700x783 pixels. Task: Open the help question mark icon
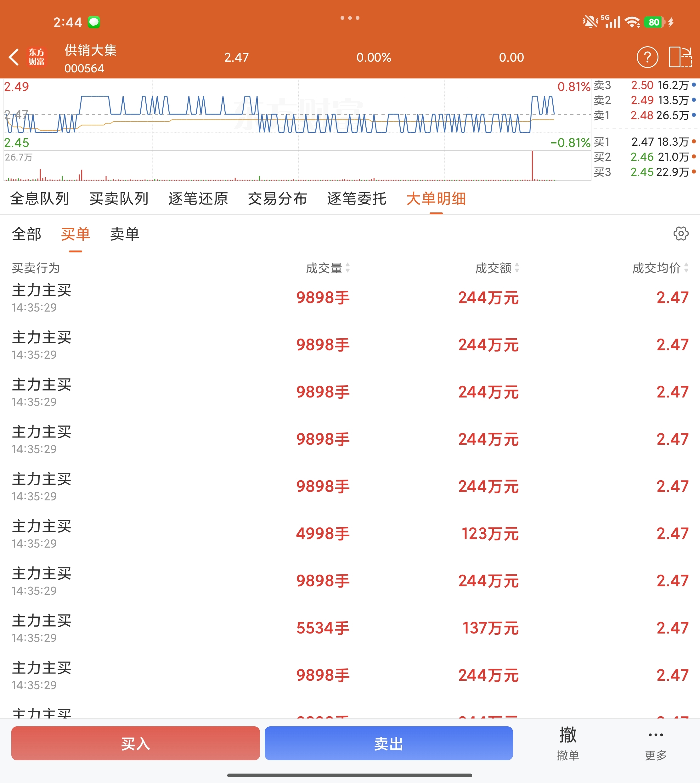pos(647,57)
